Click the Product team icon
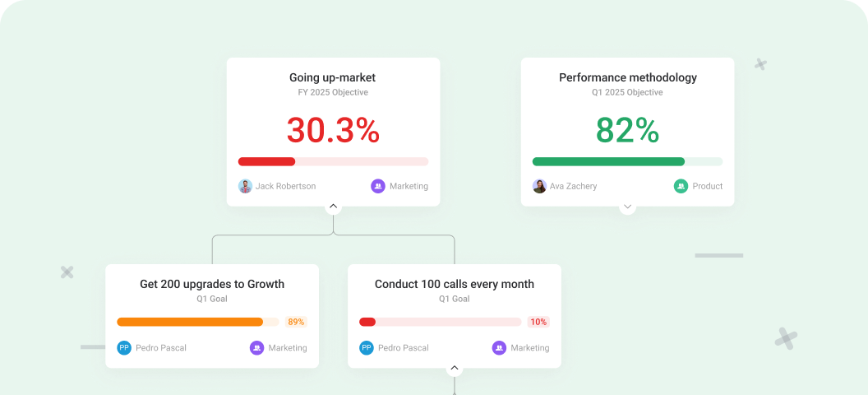Screen dimensions: 868x395 [x=681, y=186]
